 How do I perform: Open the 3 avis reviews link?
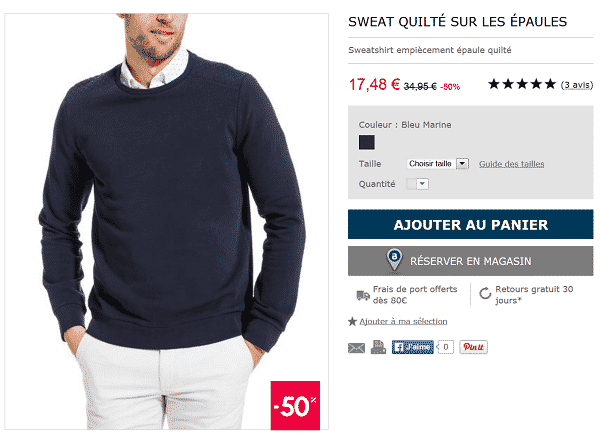[577, 85]
